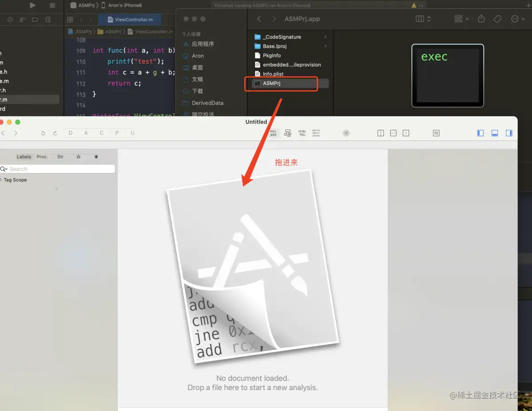Click the Xcode warnings indicator showing 14
Image resolution: width=532 pixels, height=411 pixels.
[417, 6]
